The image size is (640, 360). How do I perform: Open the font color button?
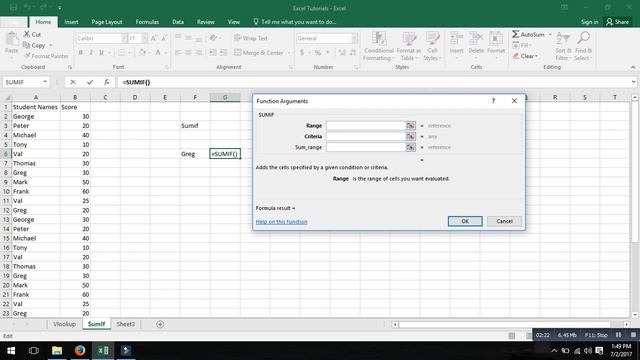(158, 53)
